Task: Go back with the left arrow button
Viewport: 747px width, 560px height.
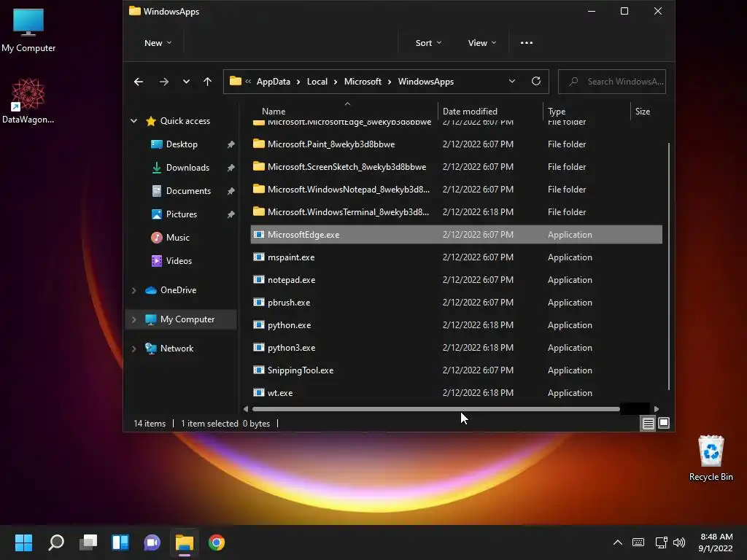Action: [x=139, y=82]
